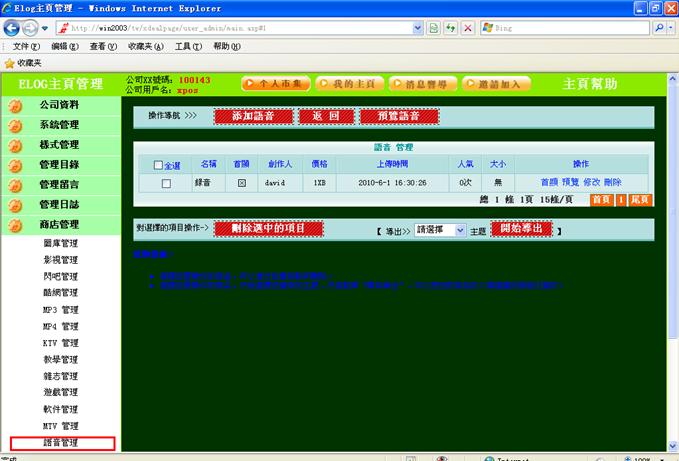The height and width of the screenshot is (461, 679).
Task: Click the icon beside 管理日誌
Action: pyautogui.click(x=15, y=205)
